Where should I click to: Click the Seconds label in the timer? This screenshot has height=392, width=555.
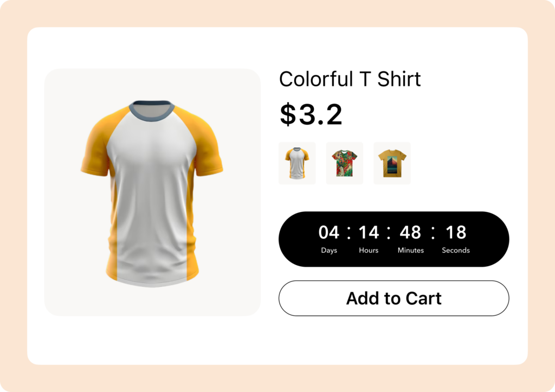[x=456, y=250]
